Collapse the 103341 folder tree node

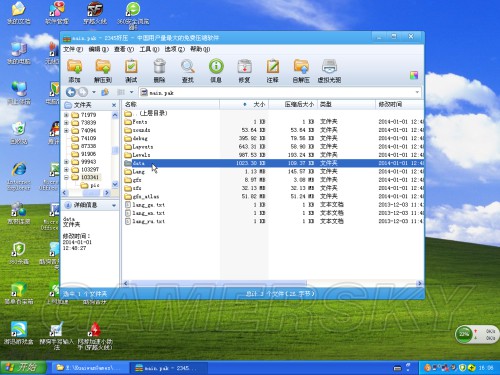click(66, 177)
